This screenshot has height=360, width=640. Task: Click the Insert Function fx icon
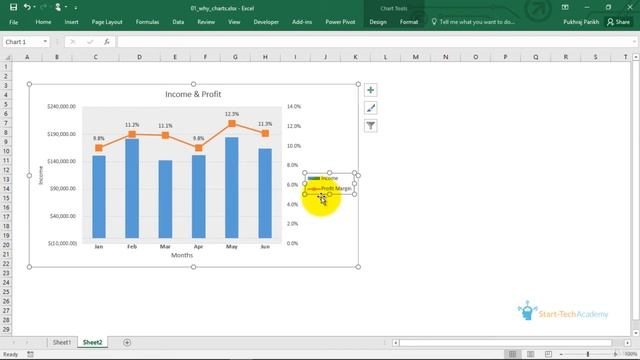(107, 42)
